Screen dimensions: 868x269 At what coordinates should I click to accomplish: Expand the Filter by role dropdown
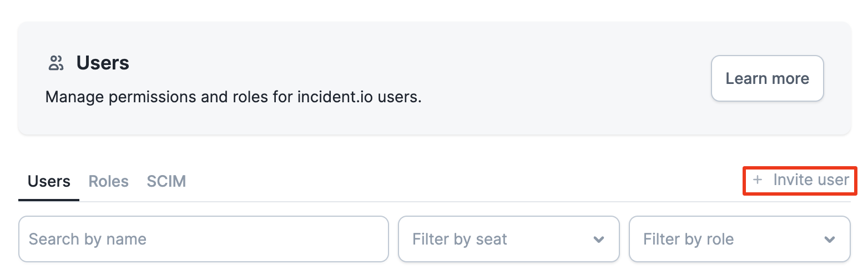click(739, 239)
